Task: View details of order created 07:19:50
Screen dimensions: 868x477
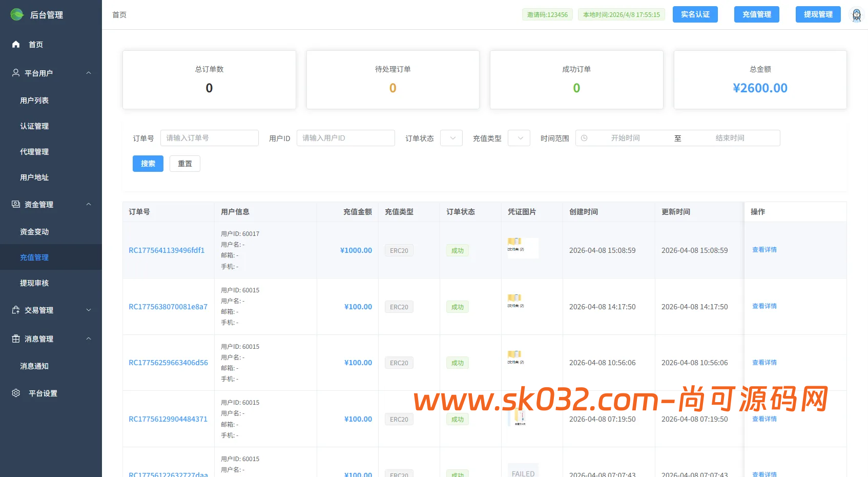Action: point(764,419)
